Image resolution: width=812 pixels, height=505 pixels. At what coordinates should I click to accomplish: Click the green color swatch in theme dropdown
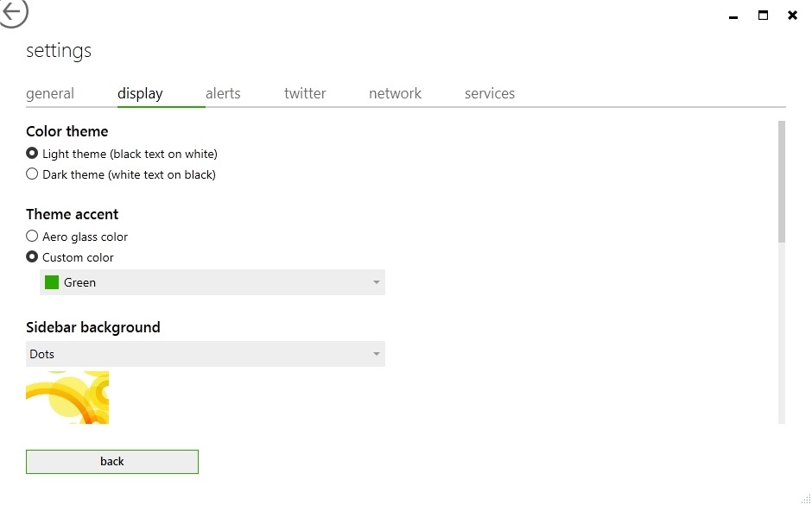pos(52,281)
